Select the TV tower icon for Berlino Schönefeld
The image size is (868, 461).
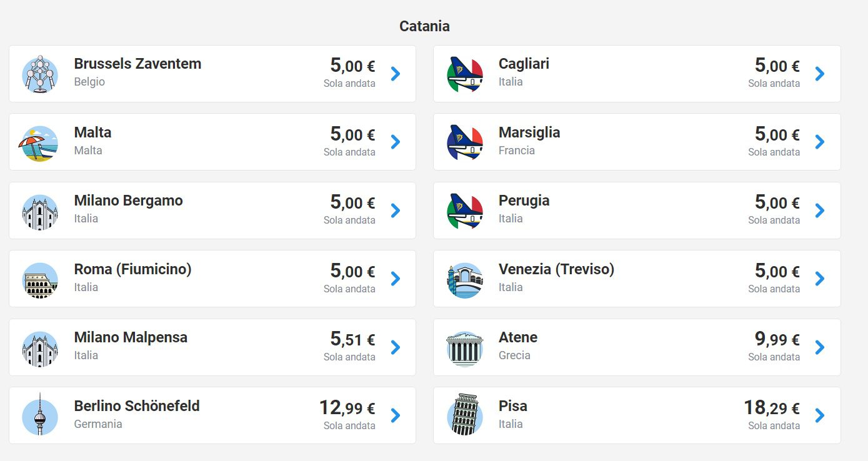[x=39, y=415]
